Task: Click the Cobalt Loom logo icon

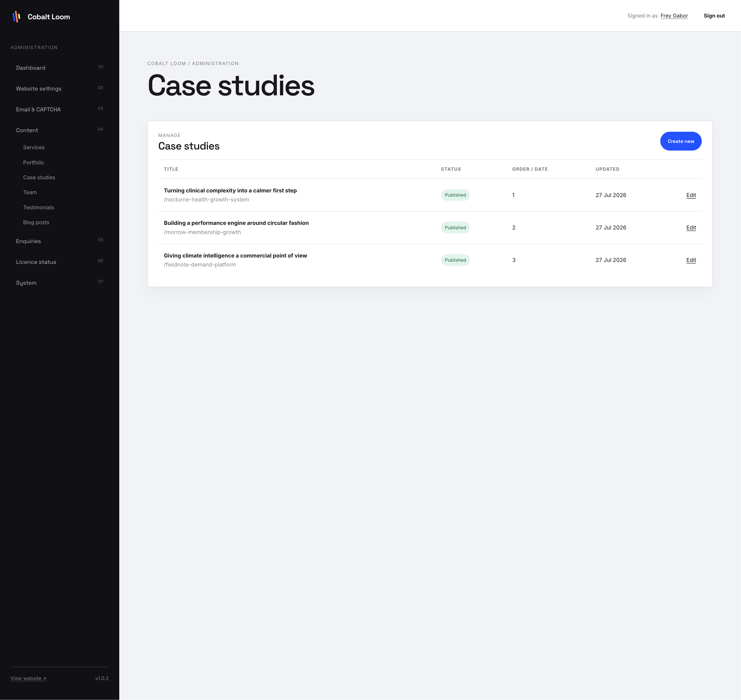Action: pyautogui.click(x=16, y=17)
